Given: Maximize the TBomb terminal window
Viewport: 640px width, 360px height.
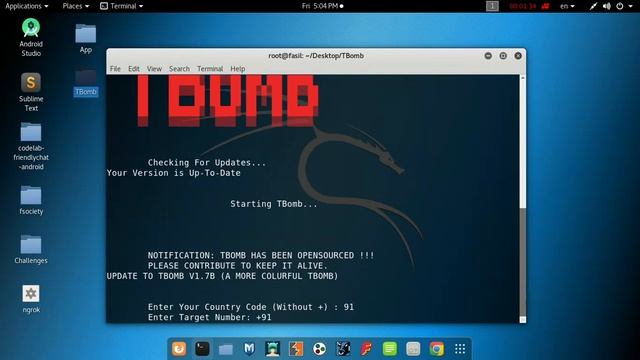Looking at the screenshot, I should click(x=503, y=56).
